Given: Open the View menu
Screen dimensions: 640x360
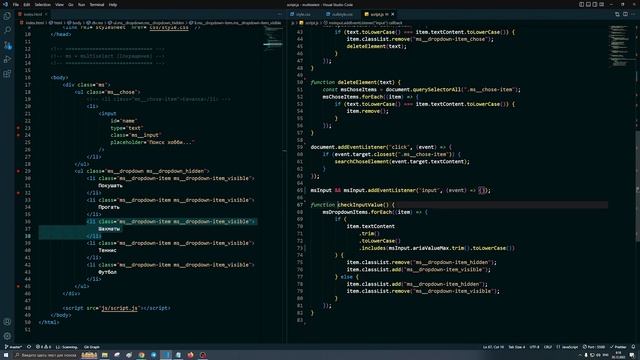Looking at the screenshot, I should tap(60, 4).
